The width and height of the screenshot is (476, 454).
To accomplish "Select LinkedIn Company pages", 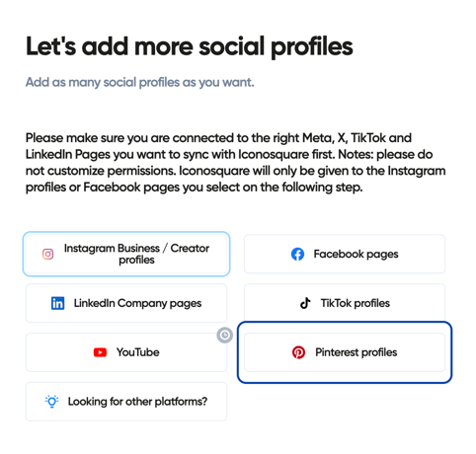I will (126, 303).
